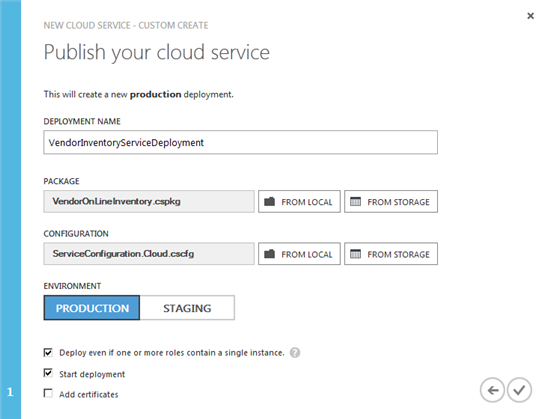Select the PRODUCTION environment
This screenshot has width=550, height=419.
[92, 308]
